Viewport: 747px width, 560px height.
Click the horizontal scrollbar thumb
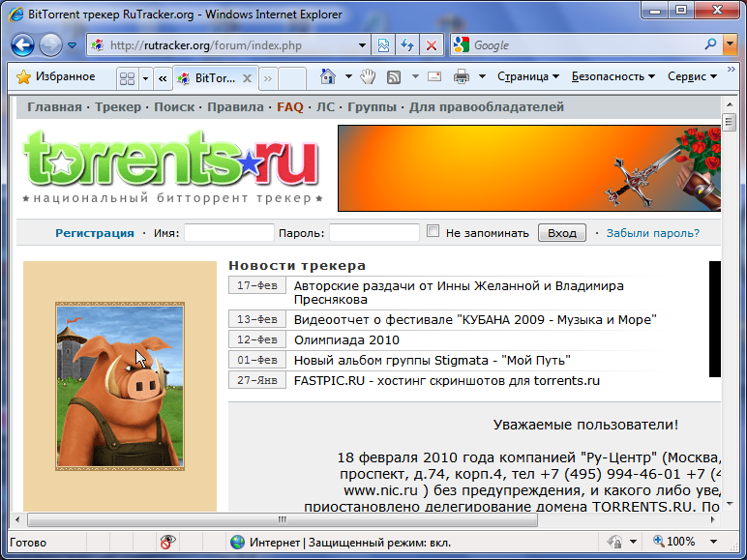[283, 519]
